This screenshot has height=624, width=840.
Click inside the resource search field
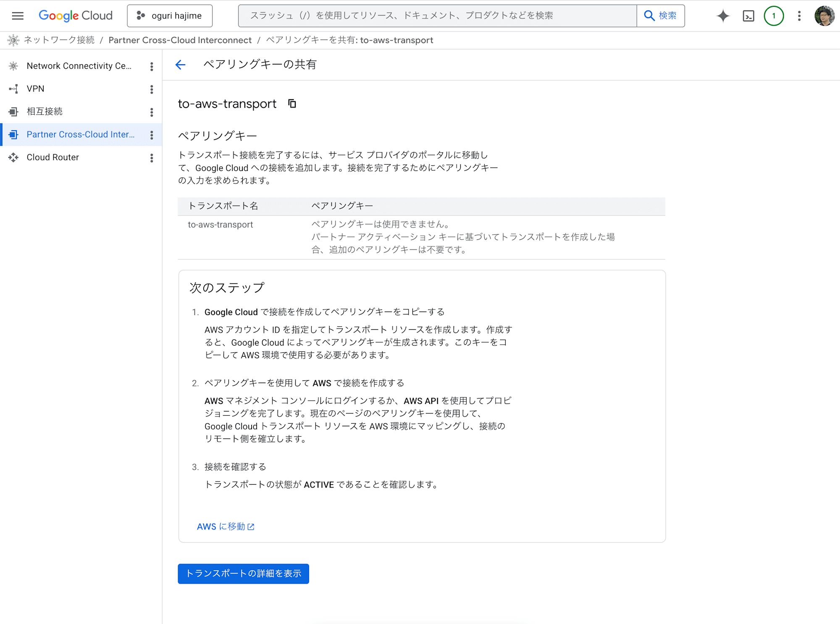420,16
